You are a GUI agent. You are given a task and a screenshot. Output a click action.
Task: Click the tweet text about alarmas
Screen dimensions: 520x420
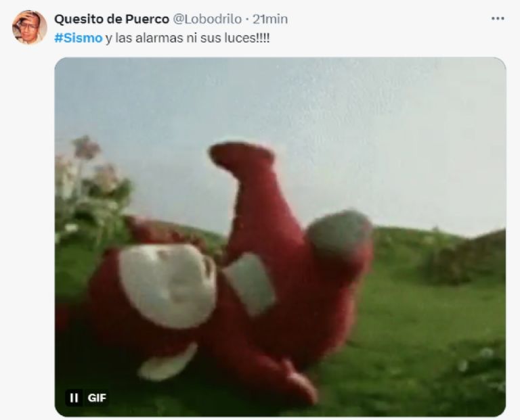coord(162,38)
